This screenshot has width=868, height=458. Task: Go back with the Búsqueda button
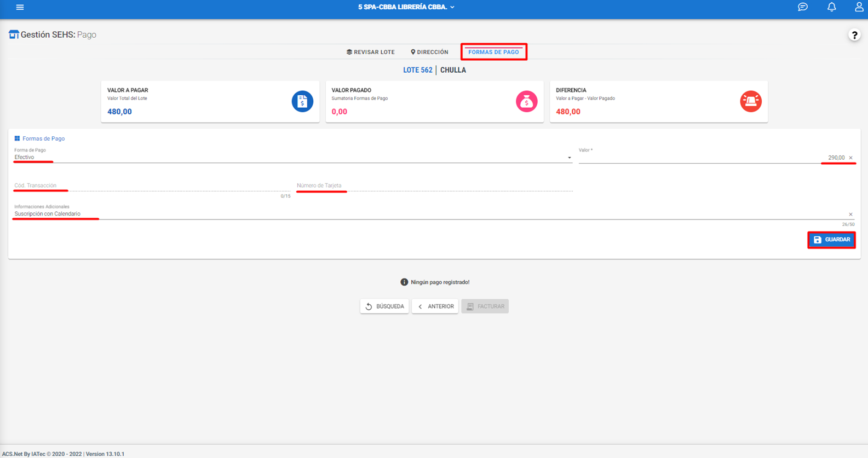(384, 306)
